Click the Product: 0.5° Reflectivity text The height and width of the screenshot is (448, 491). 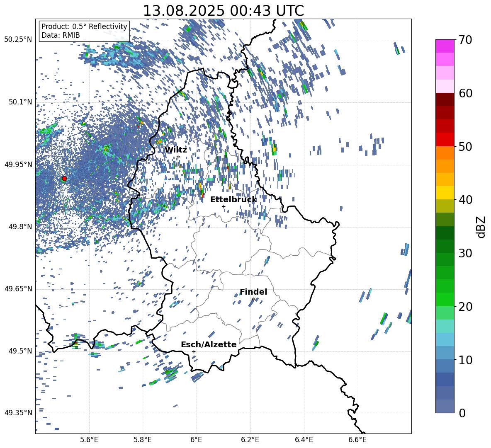[84, 26]
